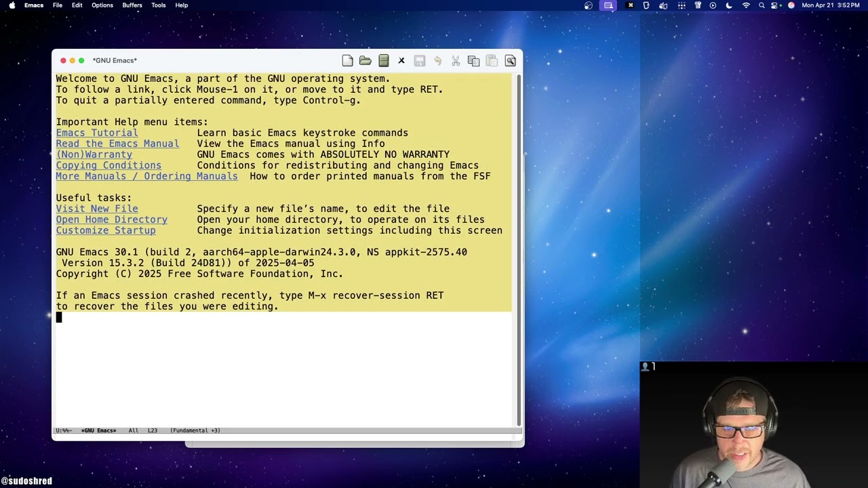
Task: Open the Apple menu
Action: pos(12,5)
